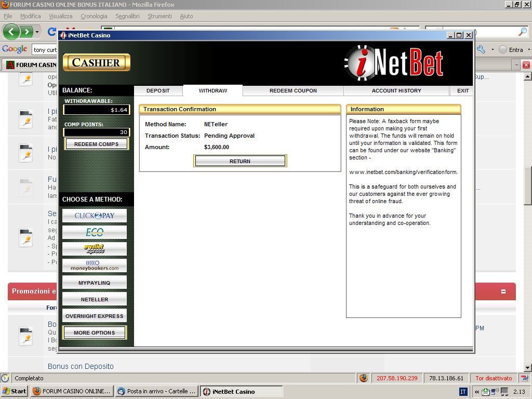
Task: Open the REDEEM COUPON tab
Action: pos(293,90)
